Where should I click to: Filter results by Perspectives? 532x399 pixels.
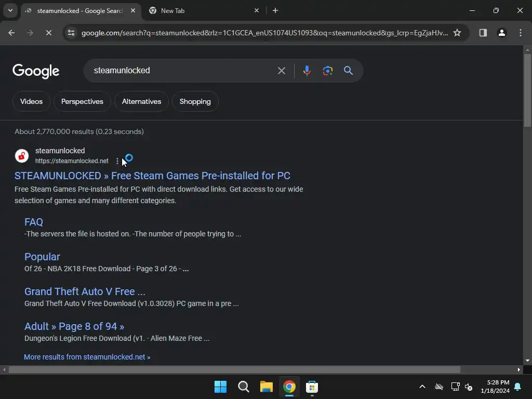coord(82,101)
